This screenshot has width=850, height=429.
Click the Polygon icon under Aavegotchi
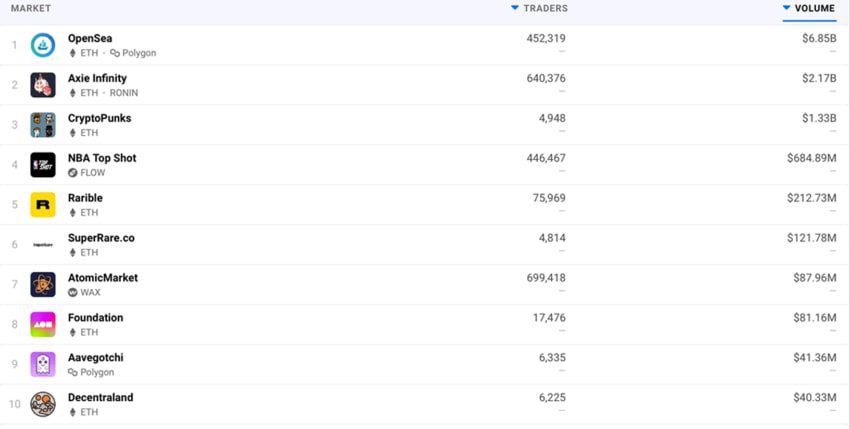pyautogui.click(x=73, y=372)
